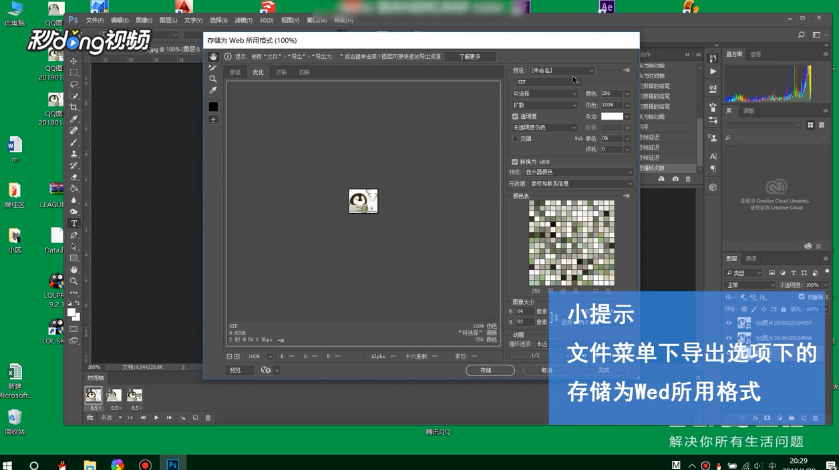Open the optimize panel flyout menu

(x=626, y=70)
